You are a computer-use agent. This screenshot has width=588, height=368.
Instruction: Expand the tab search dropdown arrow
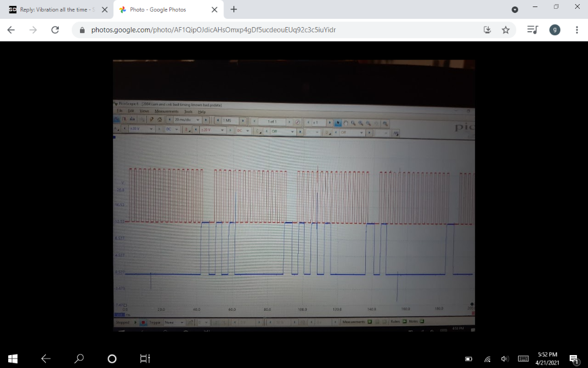[x=515, y=9]
